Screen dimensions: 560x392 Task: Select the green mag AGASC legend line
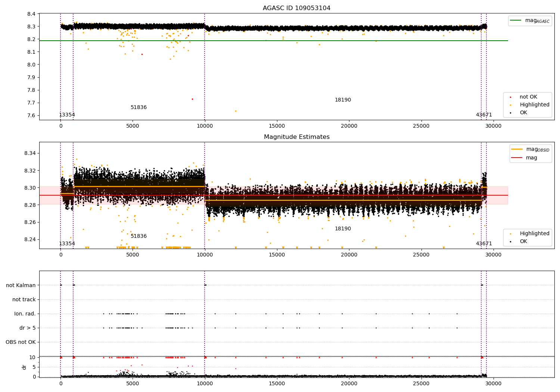click(x=516, y=21)
